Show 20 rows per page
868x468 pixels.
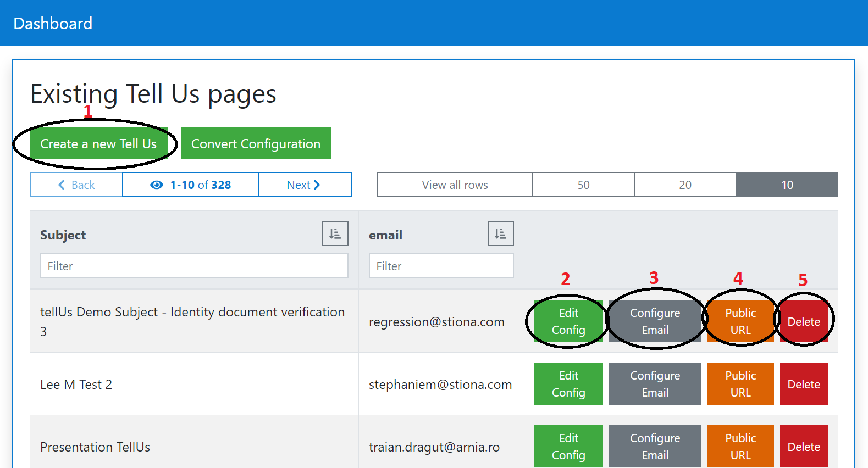coord(685,185)
